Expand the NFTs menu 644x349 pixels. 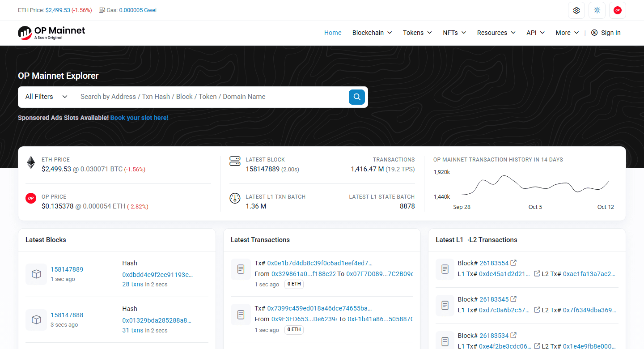click(x=454, y=33)
